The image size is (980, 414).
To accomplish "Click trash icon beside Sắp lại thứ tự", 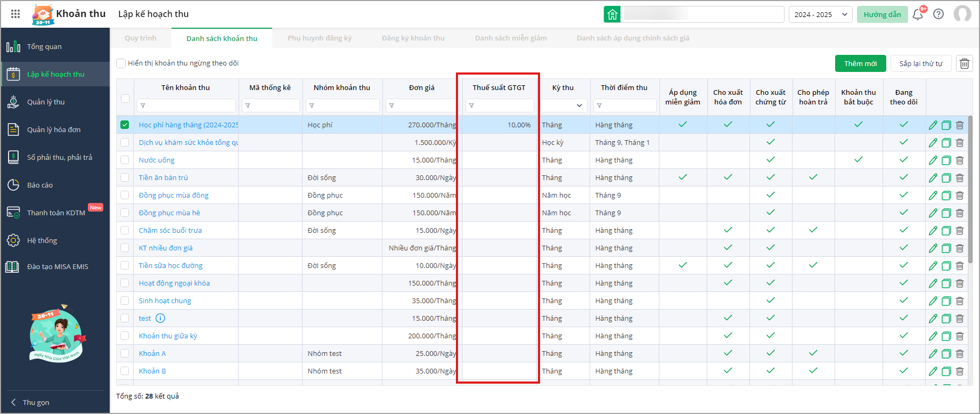I will (x=965, y=63).
